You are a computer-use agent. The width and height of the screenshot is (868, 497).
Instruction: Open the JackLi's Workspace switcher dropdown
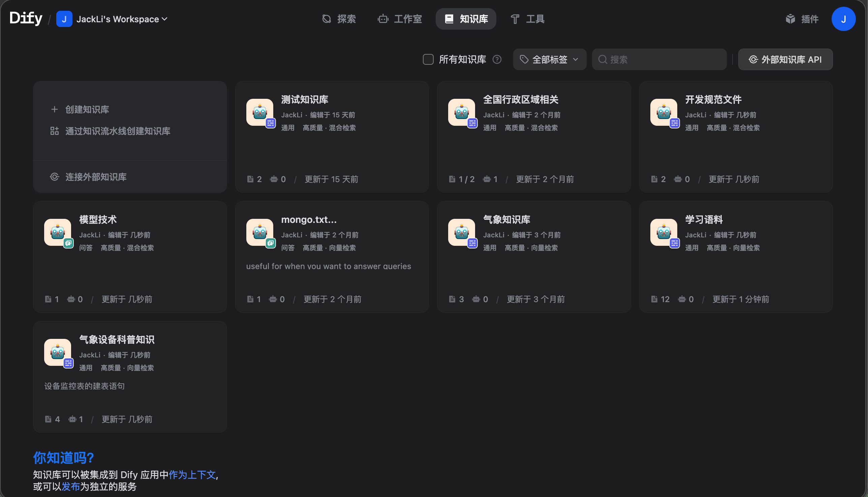pyautogui.click(x=121, y=19)
